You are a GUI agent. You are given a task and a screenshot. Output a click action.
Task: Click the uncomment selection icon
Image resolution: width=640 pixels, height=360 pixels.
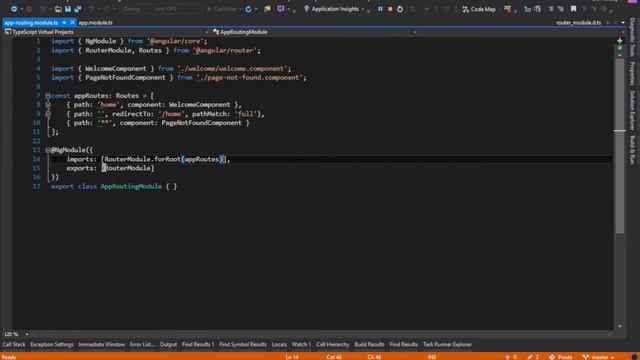click(x=560, y=9)
